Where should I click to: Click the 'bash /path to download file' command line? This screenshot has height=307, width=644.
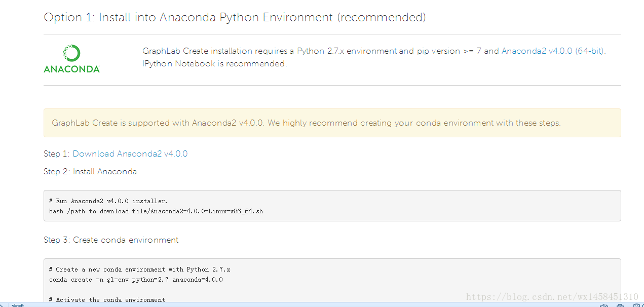(x=156, y=211)
